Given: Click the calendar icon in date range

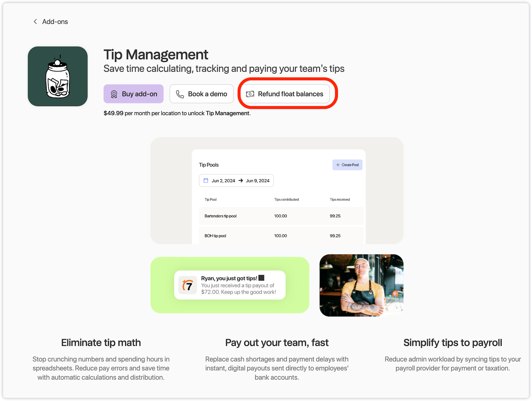Looking at the screenshot, I should point(206,180).
